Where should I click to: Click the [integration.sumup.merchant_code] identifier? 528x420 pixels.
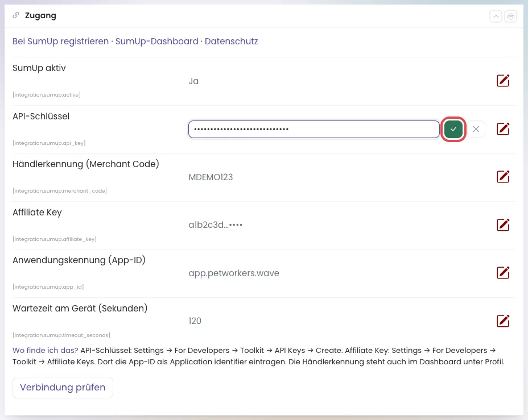pos(60,190)
